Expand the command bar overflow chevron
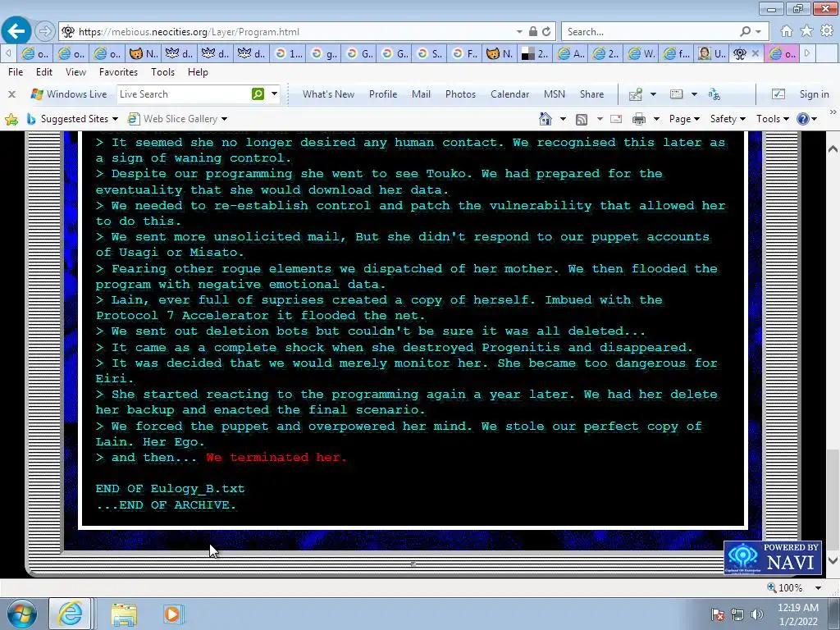 (x=833, y=112)
